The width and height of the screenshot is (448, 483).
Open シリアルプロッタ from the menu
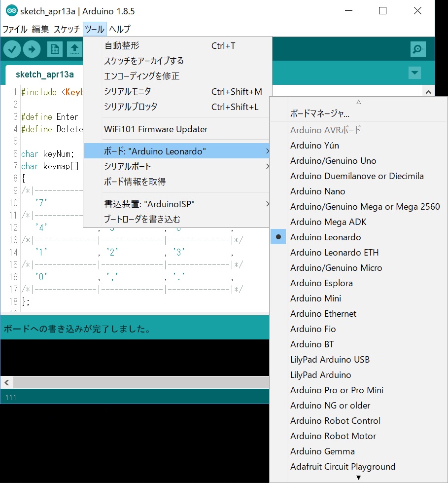(176, 107)
